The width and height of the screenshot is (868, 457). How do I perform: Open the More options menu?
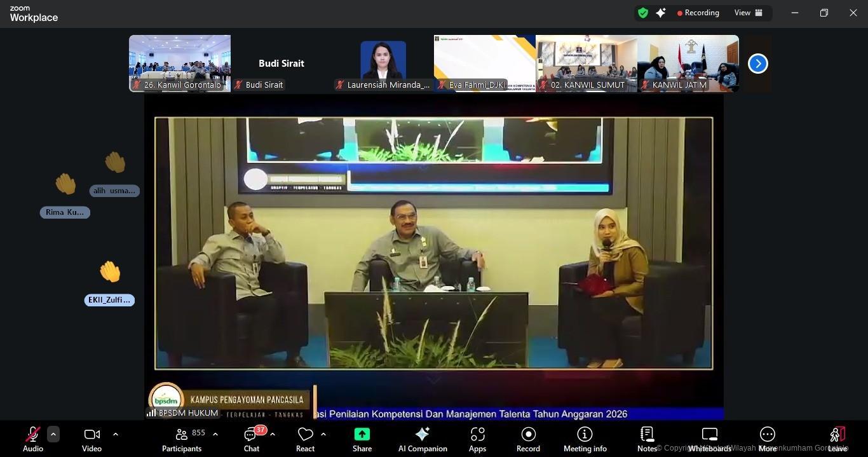[x=767, y=439]
